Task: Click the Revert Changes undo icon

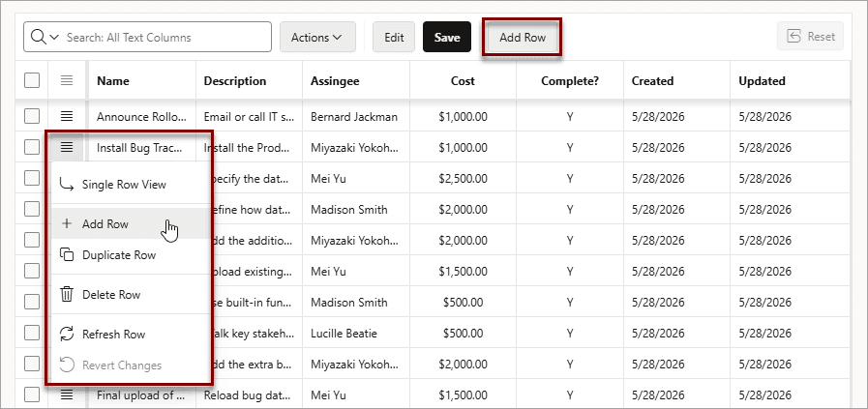Action: tap(67, 365)
